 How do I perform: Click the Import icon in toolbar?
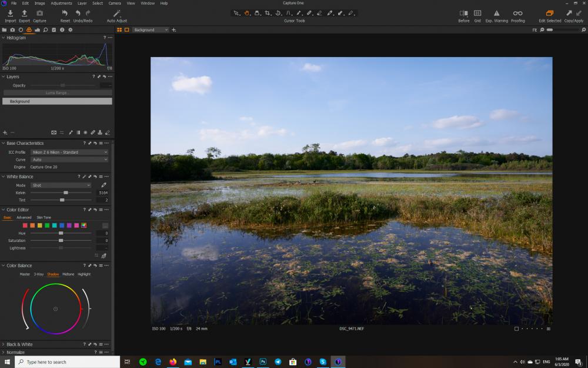click(x=10, y=14)
